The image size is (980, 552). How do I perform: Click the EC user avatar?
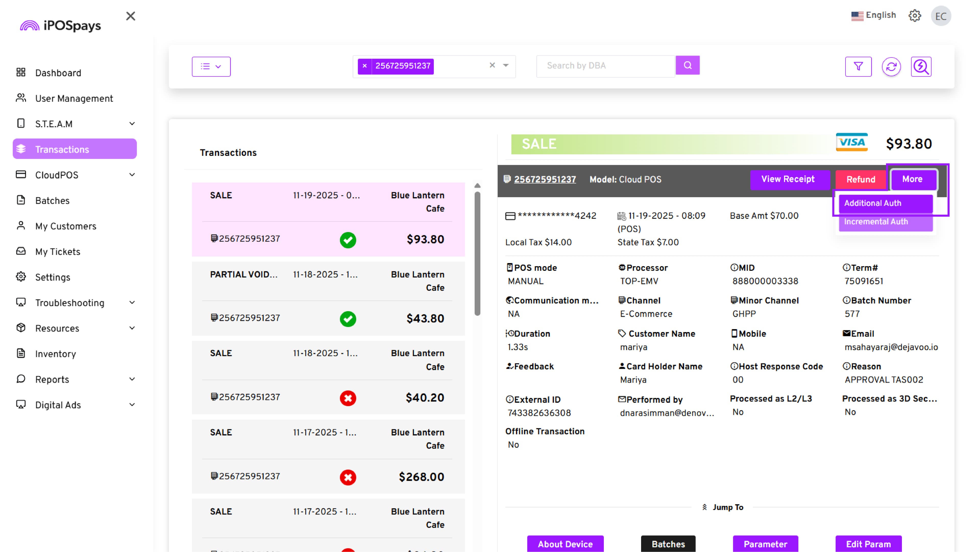pyautogui.click(x=940, y=16)
